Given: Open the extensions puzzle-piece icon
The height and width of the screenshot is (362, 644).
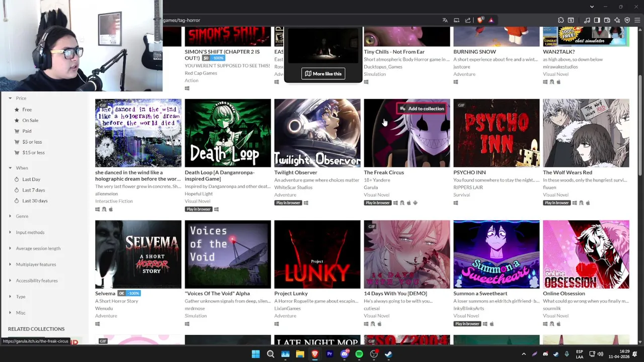Looking at the screenshot, I should [x=560, y=20].
